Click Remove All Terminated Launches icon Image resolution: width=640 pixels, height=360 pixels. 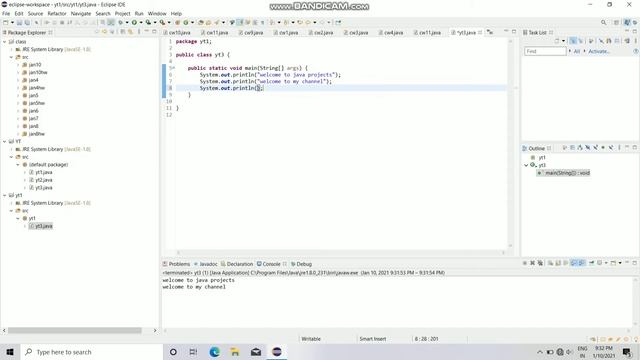pos(540,263)
